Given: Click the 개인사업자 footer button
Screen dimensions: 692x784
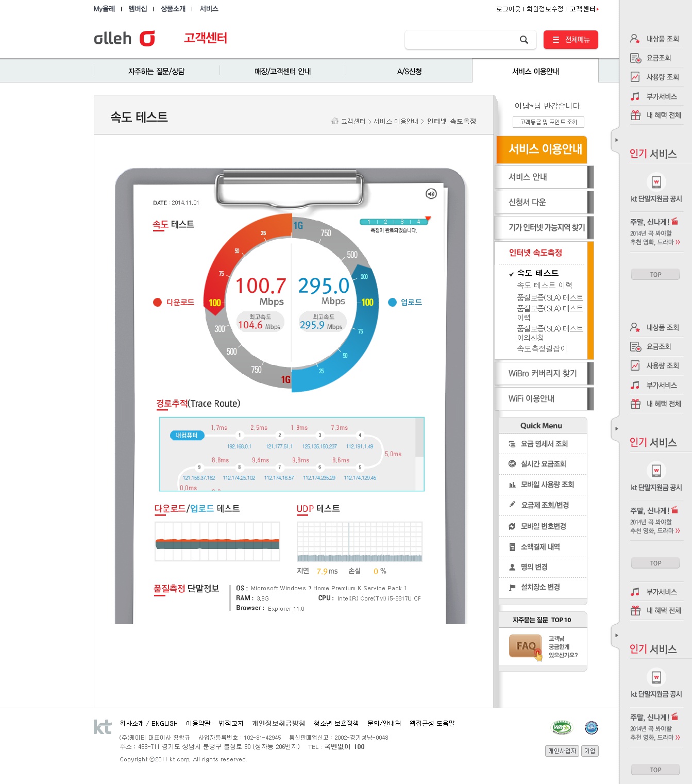Looking at the screenshot, I should [x=562, y=751].
